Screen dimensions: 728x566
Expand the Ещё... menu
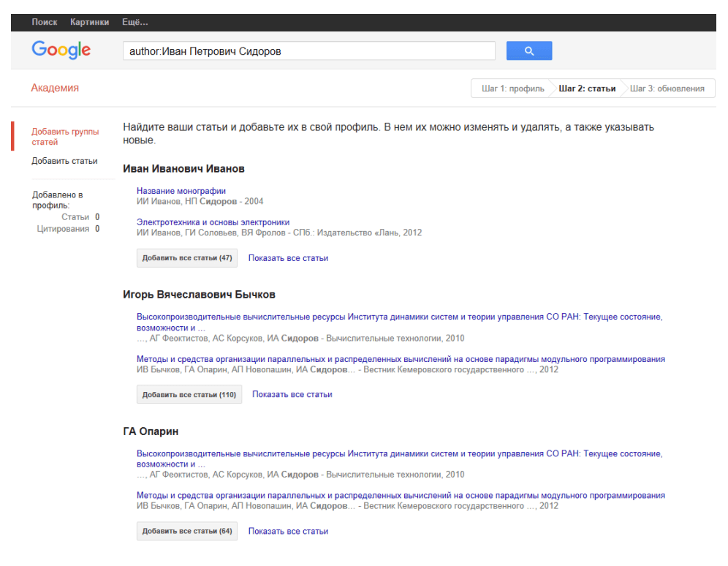pos(135,22)
